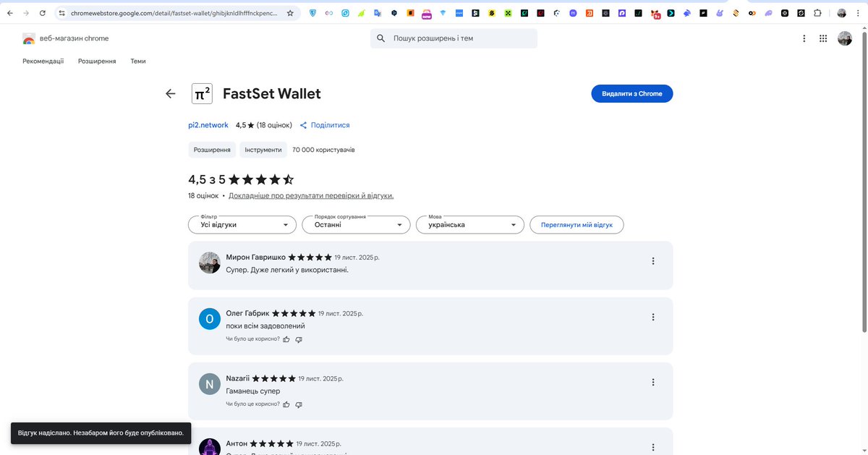Give thumbs down to Олег Габрик review
The image size is (868, 455).
pos(298,339)
